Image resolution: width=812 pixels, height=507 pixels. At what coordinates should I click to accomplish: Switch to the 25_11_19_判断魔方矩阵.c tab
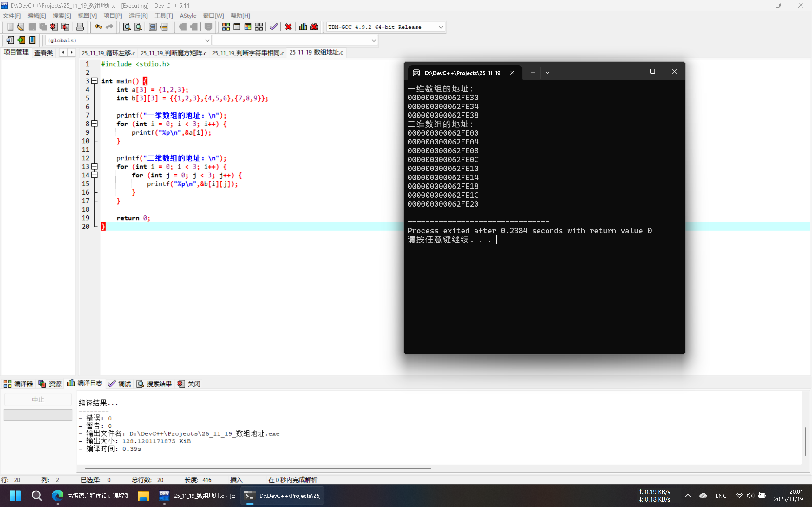[x=173, y=53]
